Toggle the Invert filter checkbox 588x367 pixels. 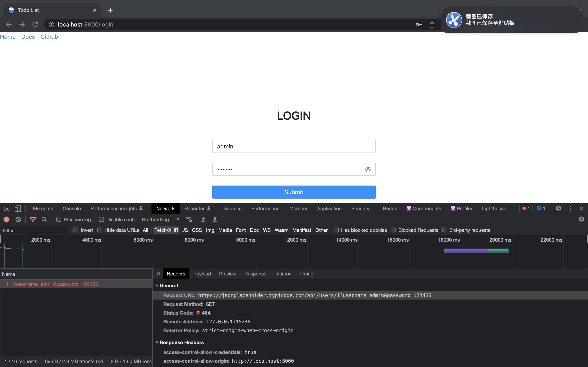76,230
